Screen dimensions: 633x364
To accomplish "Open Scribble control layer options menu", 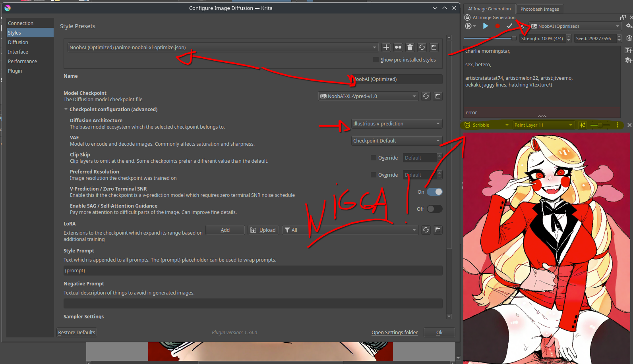I will 618,125.
